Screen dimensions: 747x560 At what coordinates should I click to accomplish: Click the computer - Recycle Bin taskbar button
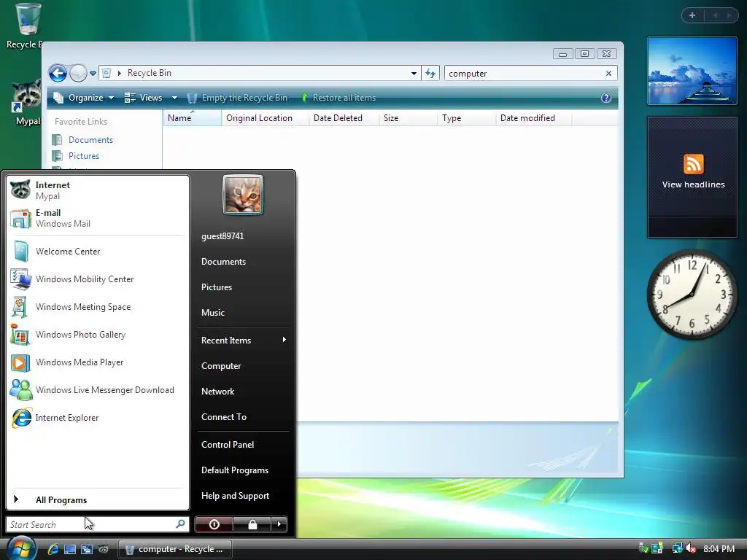(x=175, y=549)
